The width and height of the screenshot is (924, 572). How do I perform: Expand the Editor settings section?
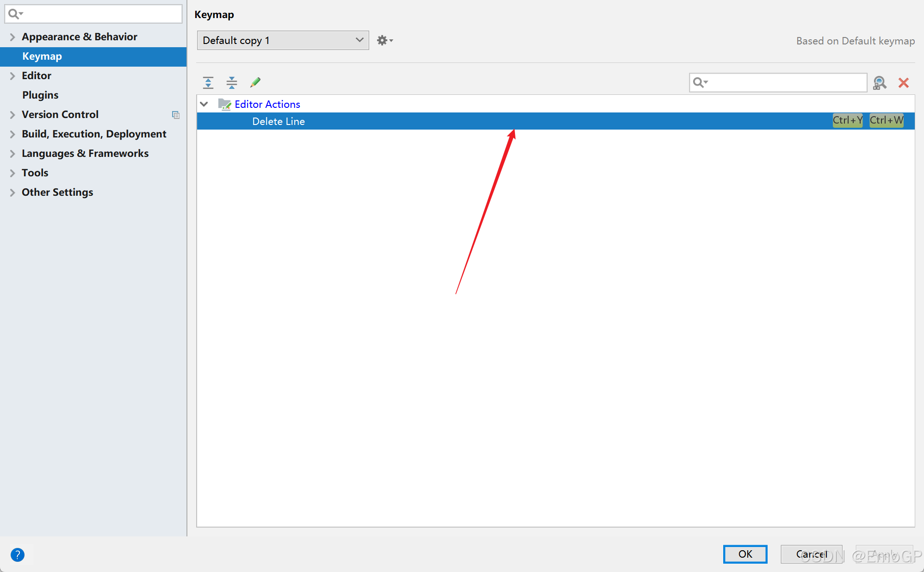(12, 76)
